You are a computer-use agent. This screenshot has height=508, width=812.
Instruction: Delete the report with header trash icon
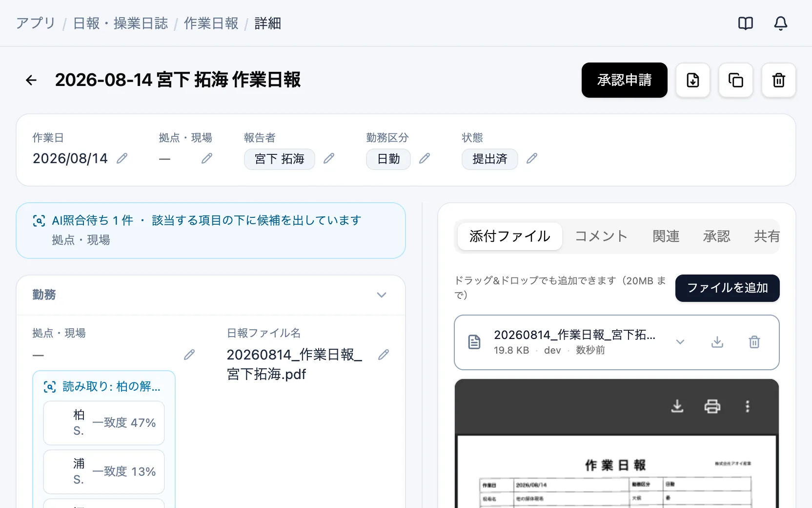tap(778, 80)
